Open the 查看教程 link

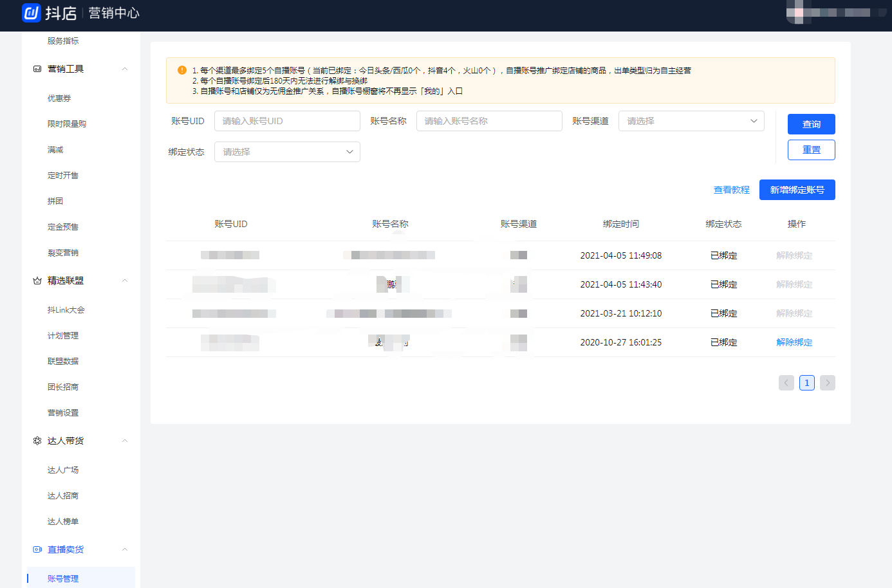[732, 190]
